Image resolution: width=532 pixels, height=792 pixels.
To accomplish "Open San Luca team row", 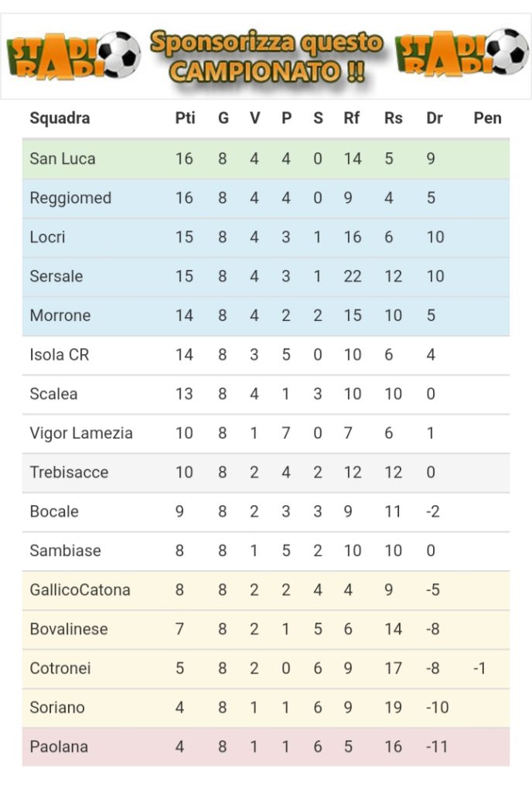I will [x=266, y=159].
